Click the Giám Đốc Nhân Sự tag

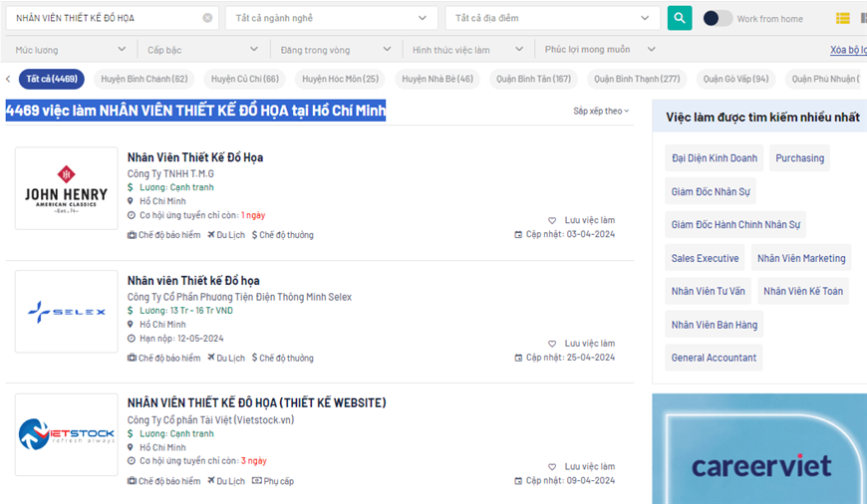click(711, 192)
